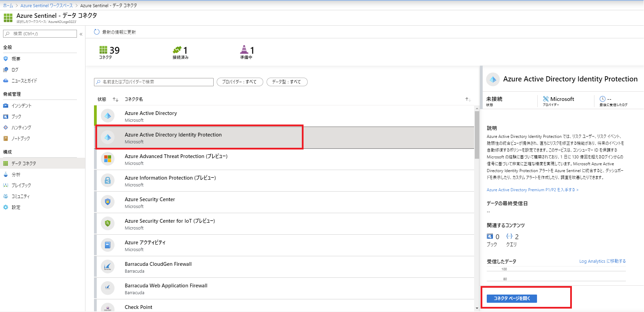Select the Azure Active Directory Identity Protection row
Viewport: 644px width, 312px height.
point(284,138)
